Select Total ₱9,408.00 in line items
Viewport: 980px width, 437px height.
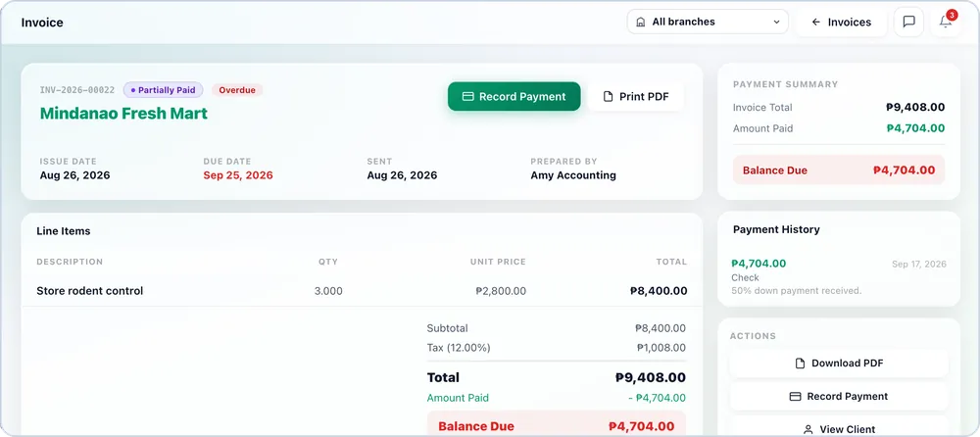(650, 377)
